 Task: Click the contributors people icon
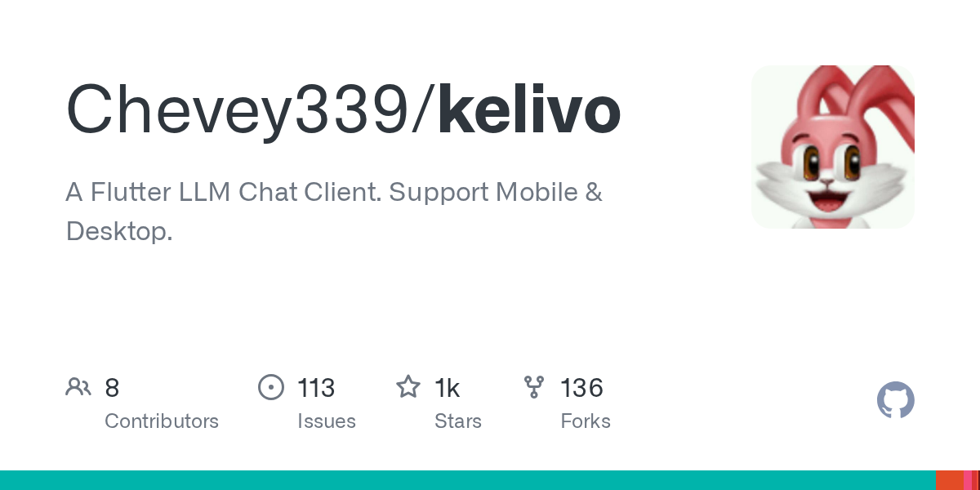point(78,387)
